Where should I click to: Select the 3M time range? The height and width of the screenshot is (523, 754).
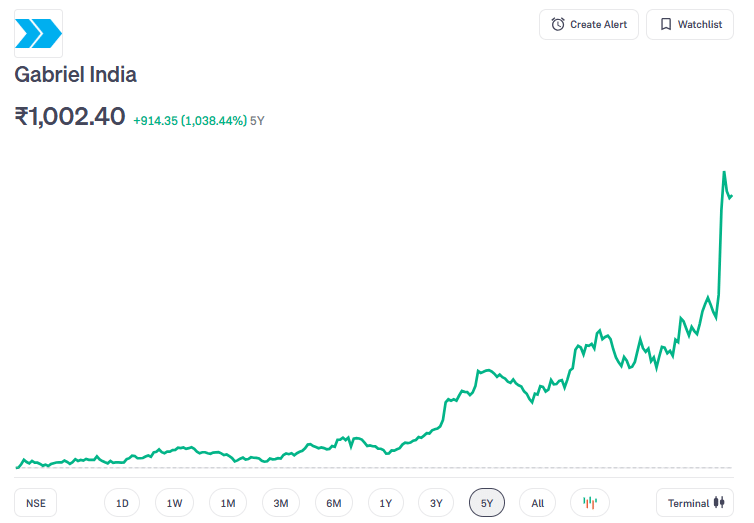[281, 503]
